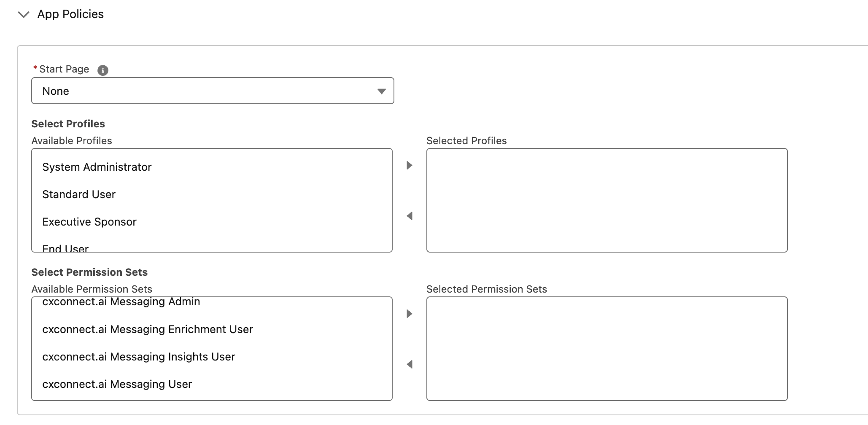Select cxconnect.ai Messaging Enrichment User
Image resolution: width=868 pixels, height=425 pixels.
click(147, 329)
